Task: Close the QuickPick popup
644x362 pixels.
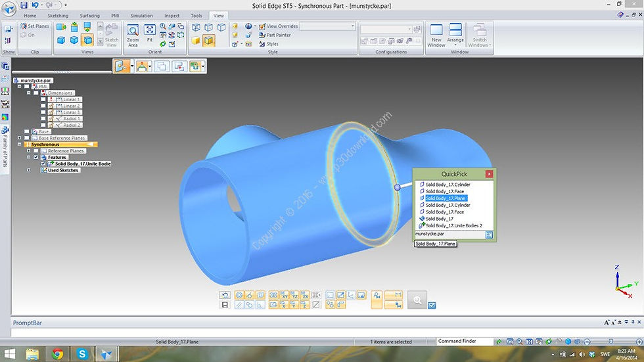Action: [x=489, y=174]
